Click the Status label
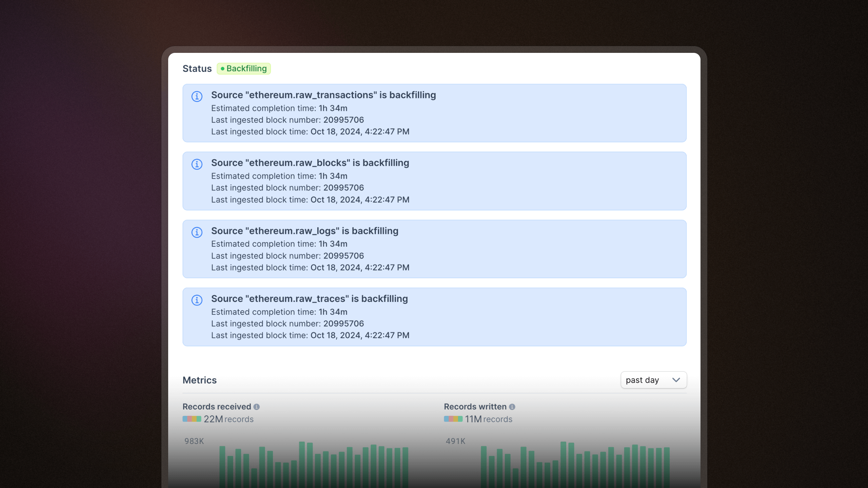868x488 pixels. 197,68
